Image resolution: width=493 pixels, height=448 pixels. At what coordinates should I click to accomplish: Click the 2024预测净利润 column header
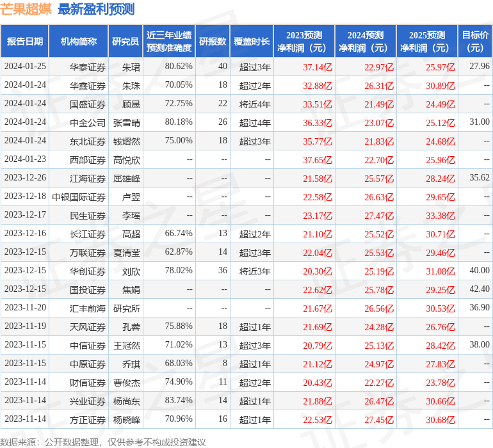click(366, 42)
